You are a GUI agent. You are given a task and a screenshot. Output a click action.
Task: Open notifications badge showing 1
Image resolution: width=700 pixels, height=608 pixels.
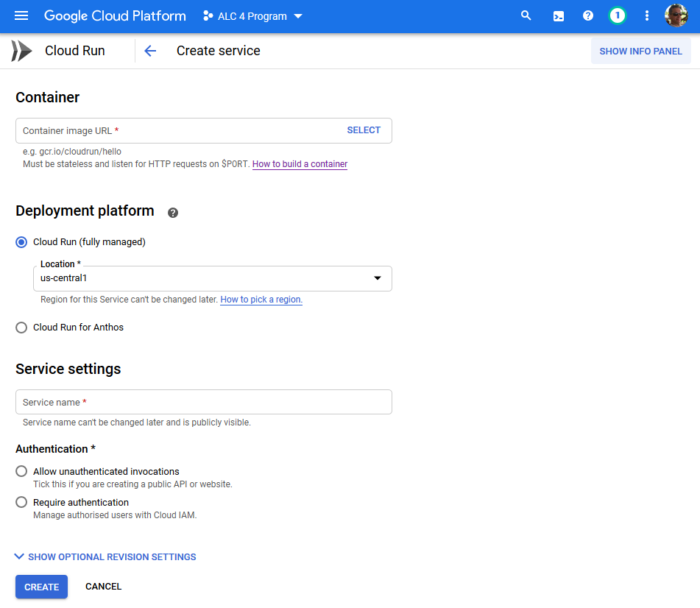point(618,15)
